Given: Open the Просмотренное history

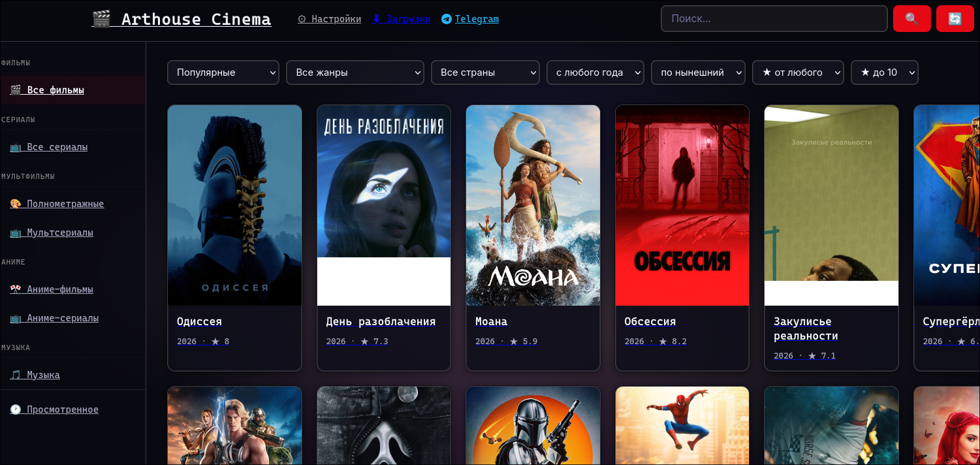Looking at the screenshot, I should tap(72, 409).
